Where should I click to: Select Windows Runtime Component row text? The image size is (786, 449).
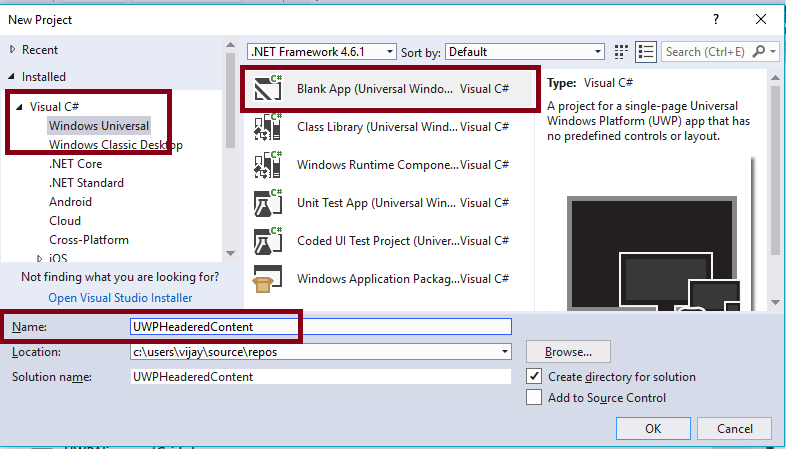pyautogui.click(x=377, y=165)
